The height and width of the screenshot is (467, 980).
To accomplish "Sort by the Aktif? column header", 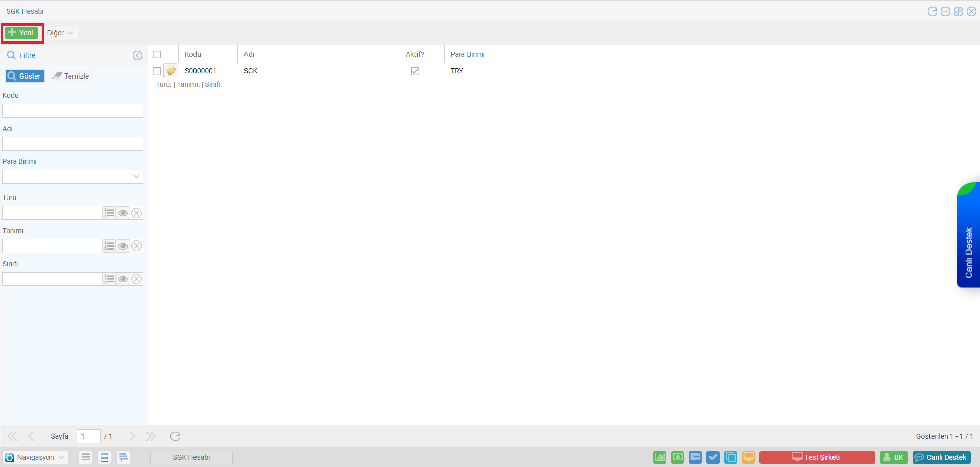I will tap(414, 54).
